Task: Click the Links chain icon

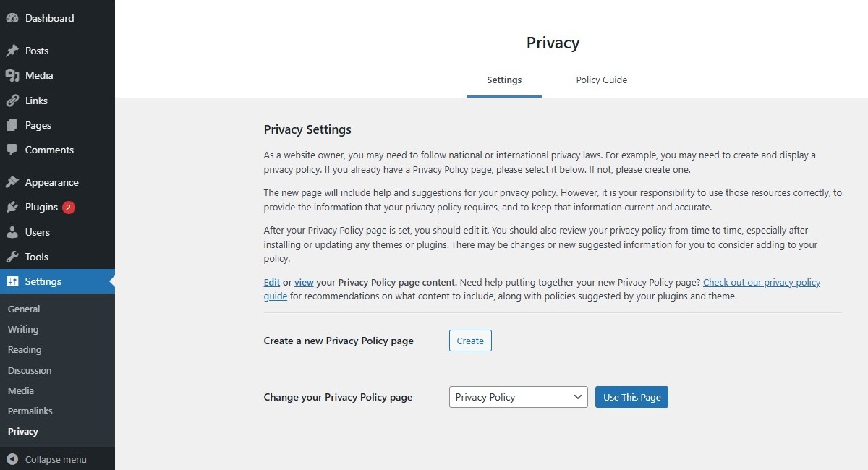Action: (12, 101)
